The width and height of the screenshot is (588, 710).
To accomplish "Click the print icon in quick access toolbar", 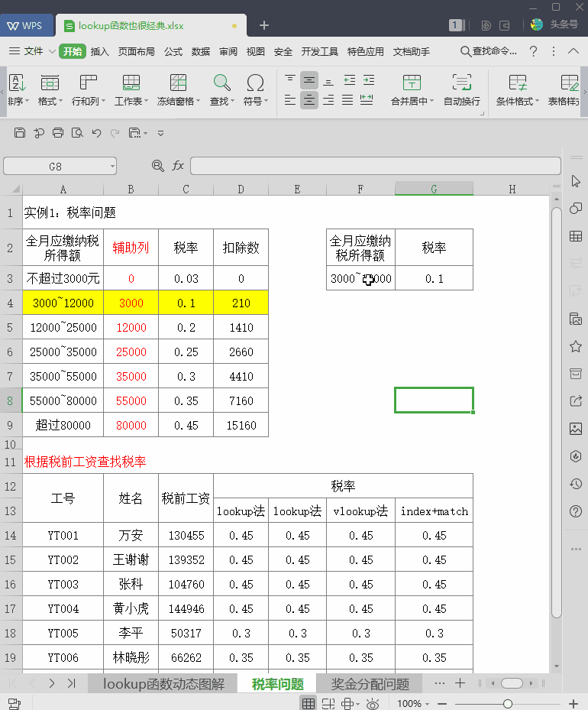I will coord(58,133).
